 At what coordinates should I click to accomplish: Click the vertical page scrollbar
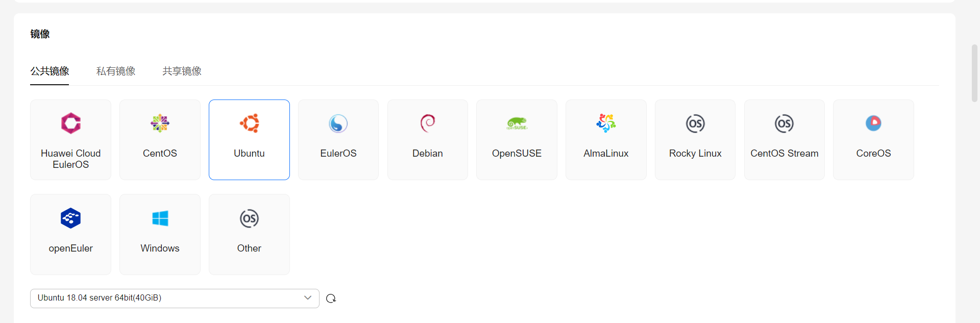[x=974, y=73]
